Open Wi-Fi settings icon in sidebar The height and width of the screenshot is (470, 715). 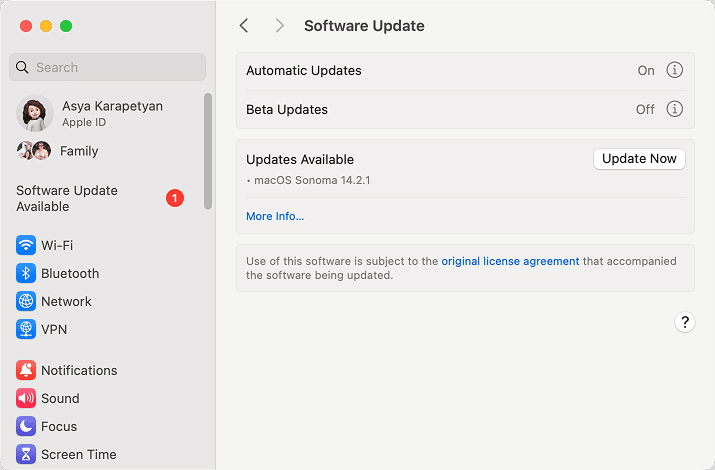(x=26, y=246)
